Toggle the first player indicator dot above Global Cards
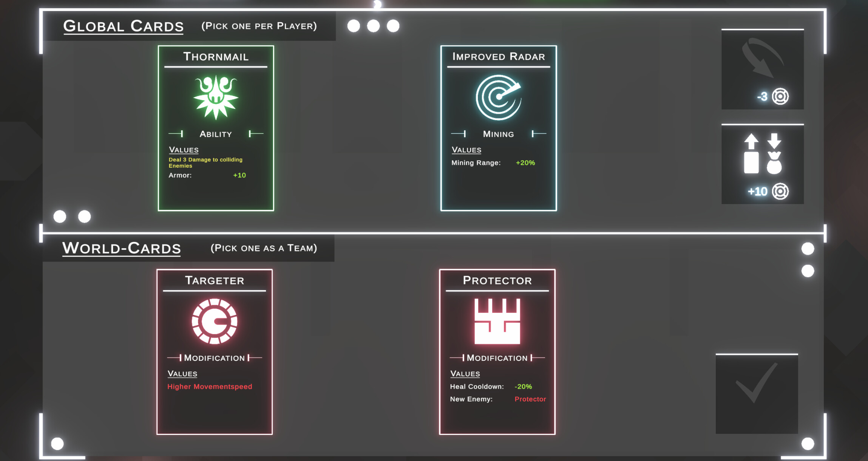Image resolution: width=868 pixels, height=461 pixels. click(x=354, y=26)
